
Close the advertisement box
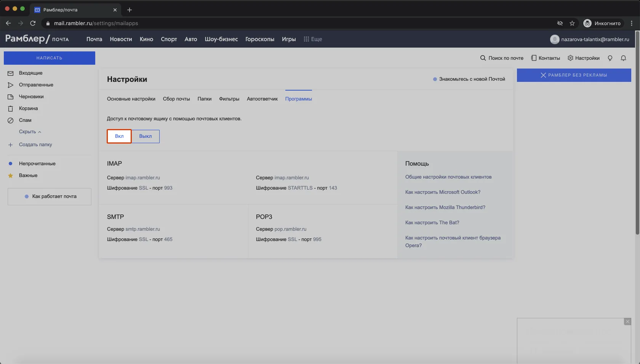tap(627, 322)
